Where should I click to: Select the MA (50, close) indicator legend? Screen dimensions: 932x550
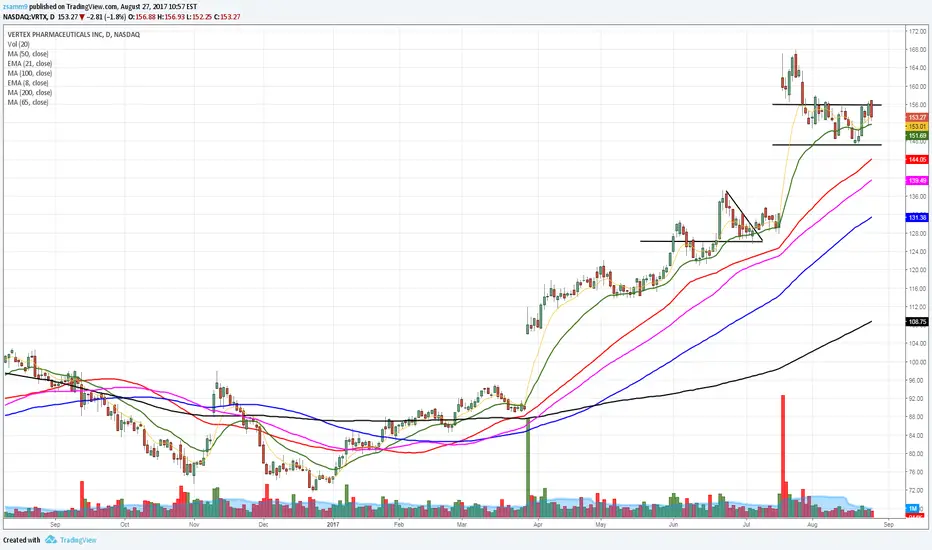28,54
